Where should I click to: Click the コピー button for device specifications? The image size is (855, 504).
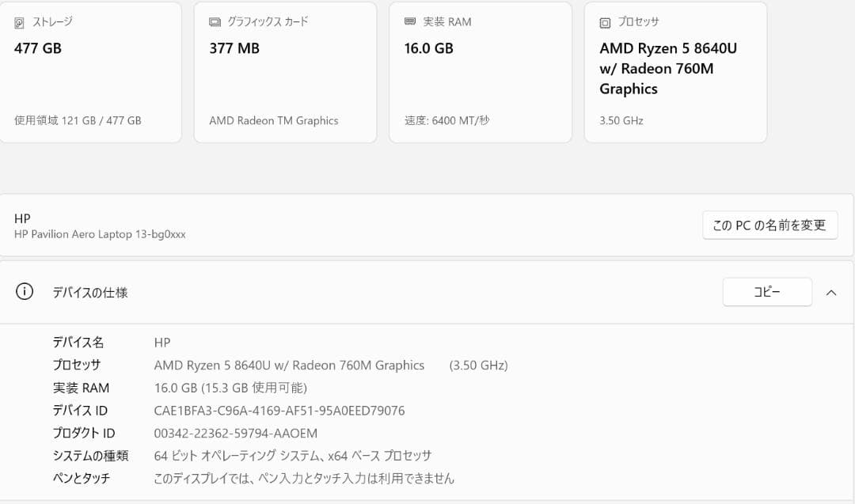766,291
